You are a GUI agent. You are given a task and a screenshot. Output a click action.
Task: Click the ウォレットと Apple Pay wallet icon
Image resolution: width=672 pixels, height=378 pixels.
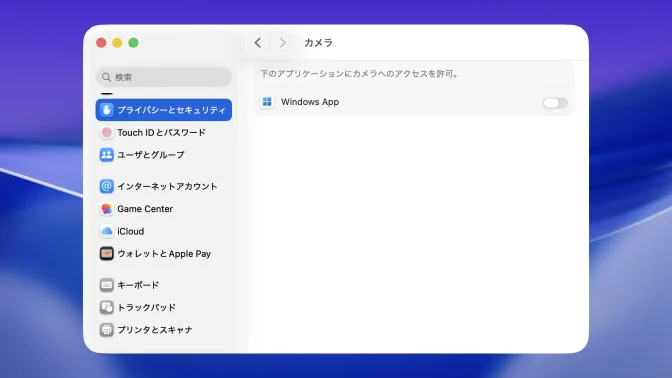pos(107,254)
